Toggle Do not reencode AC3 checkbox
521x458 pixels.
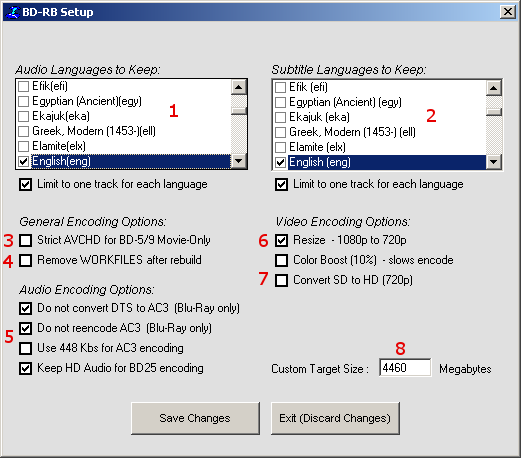[26, 328]
